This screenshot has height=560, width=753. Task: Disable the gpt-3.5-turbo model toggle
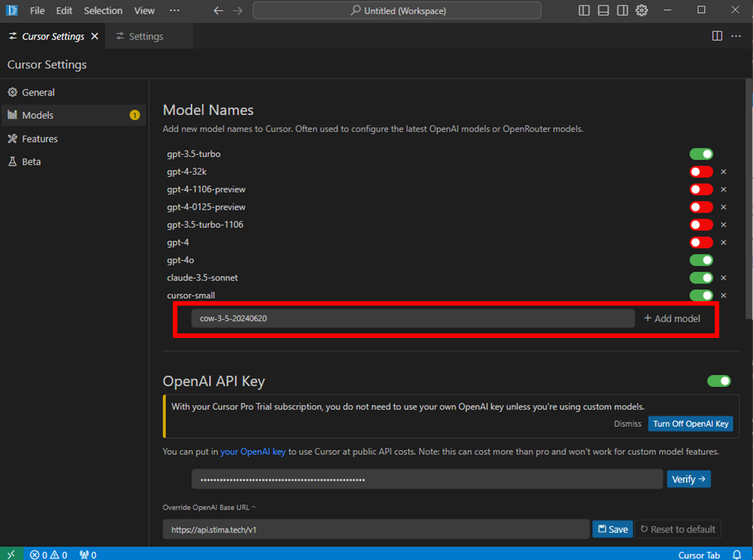(x=701, y=154)
